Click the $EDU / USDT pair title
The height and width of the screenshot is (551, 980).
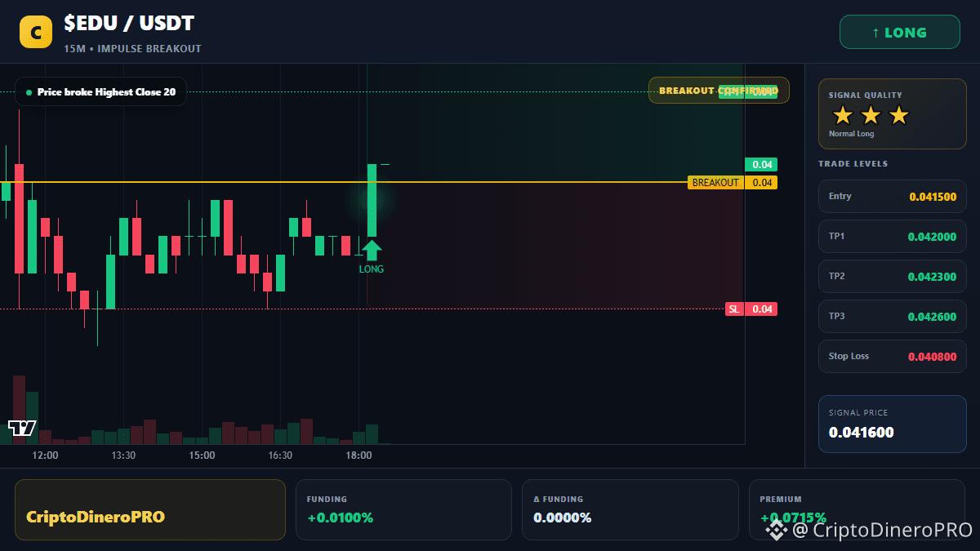[129, 24]
